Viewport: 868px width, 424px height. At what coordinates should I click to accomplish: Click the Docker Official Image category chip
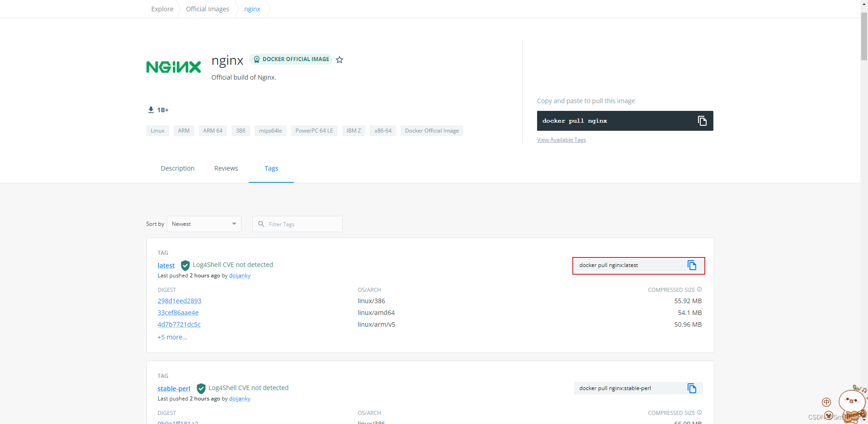(x=432, y=131)
